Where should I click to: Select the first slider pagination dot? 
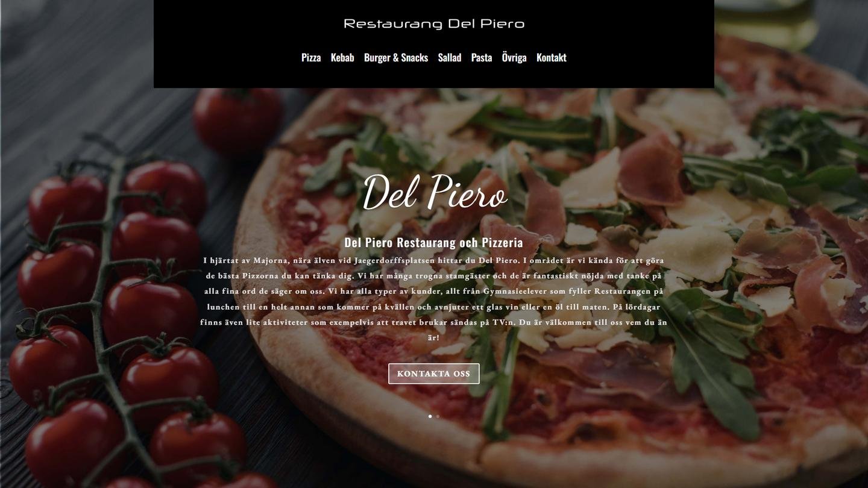pyautogui.click(x=430, y=416)
